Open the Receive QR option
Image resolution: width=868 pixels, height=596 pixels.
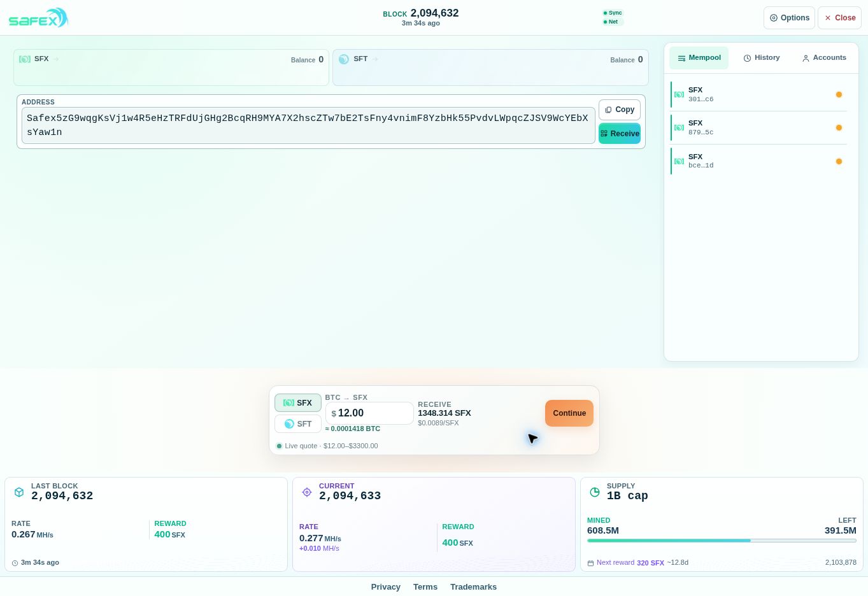(x=620, y=134)
